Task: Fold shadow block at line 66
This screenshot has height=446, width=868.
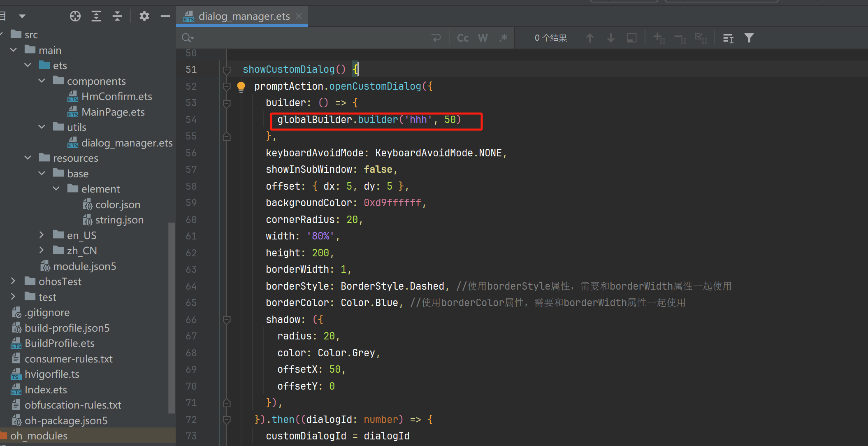Action: tap(227, 320)
